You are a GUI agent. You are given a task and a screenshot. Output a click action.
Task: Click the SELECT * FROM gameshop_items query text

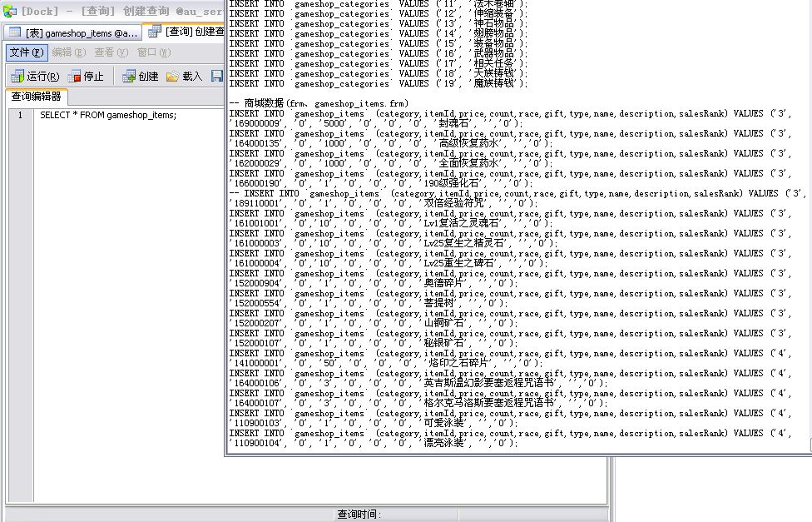tap(108, 115)
